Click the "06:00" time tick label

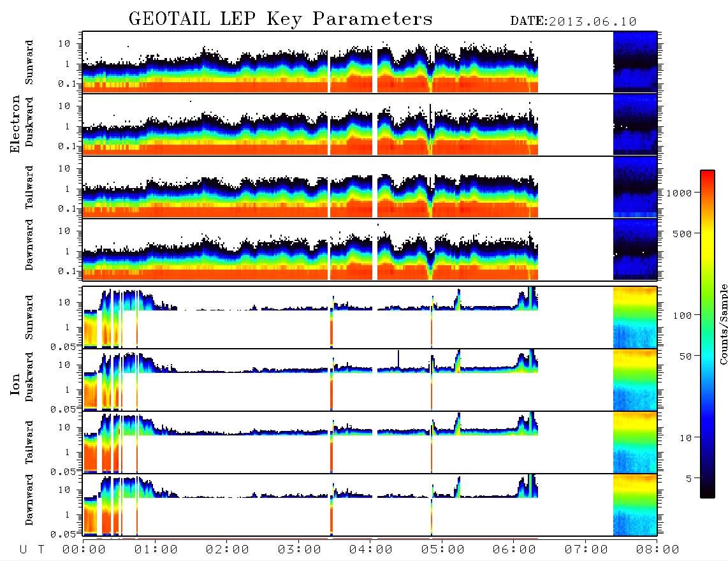(514, 550)
